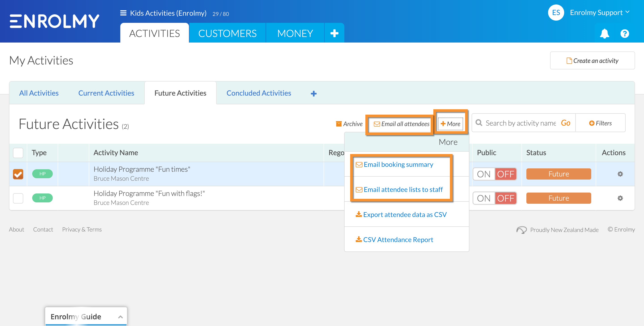Image resolution: width=644 pixels, height=326 pixels.
Task: Open the help question mark icon
Action: click(625, 33)
